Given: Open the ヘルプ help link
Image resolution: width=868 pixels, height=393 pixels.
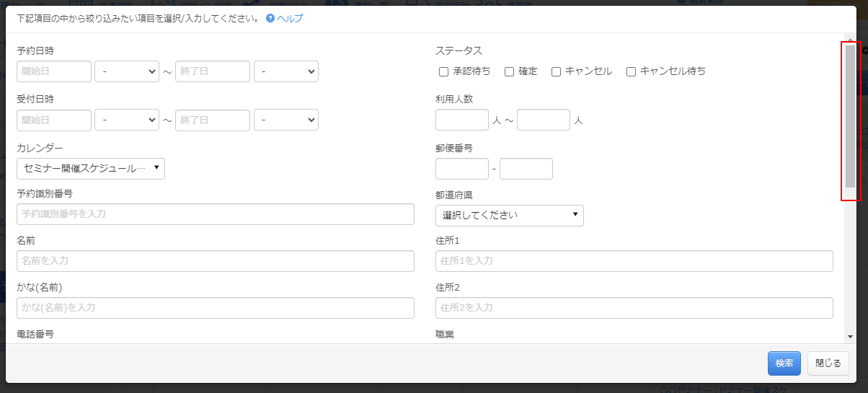Looking at the screenshot, I should point(290,19).
